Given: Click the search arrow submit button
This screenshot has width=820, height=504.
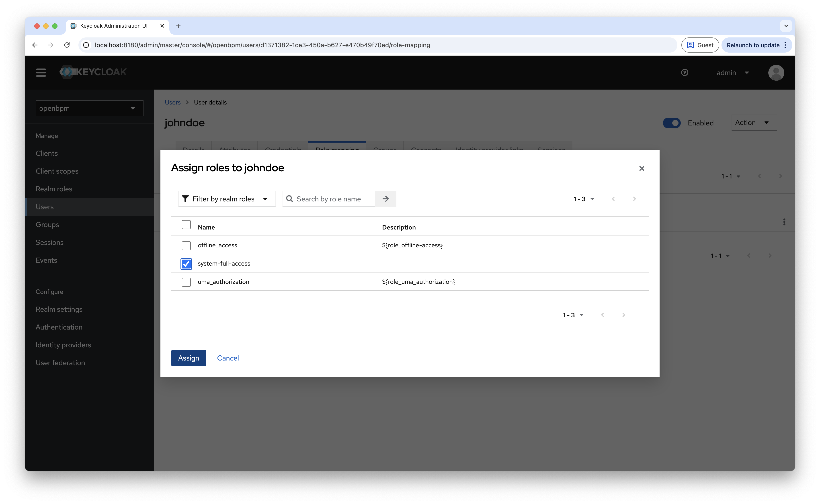Looking at the screenshot, I should point(385,199).
